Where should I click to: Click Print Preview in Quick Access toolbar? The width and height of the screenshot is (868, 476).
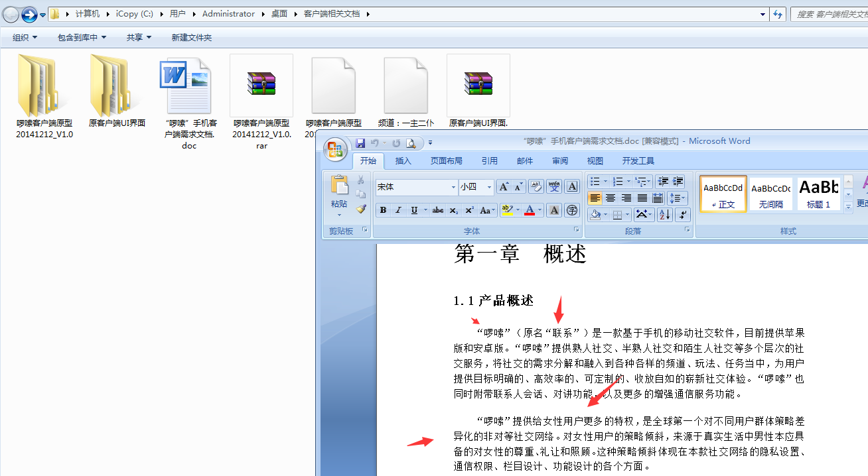(411, 143)
